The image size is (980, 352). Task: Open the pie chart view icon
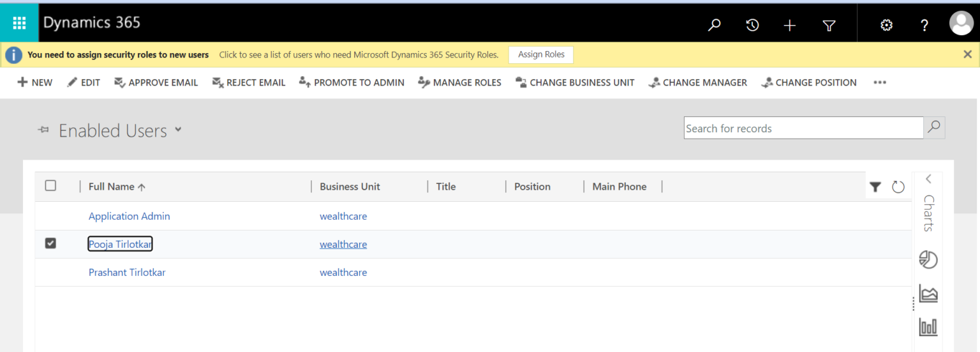pos(928,259)
